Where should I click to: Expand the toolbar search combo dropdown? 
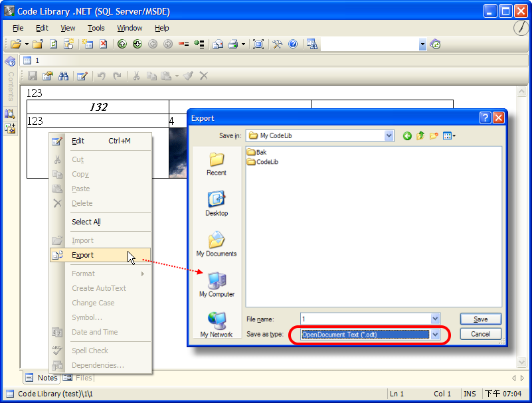[422, 44]
